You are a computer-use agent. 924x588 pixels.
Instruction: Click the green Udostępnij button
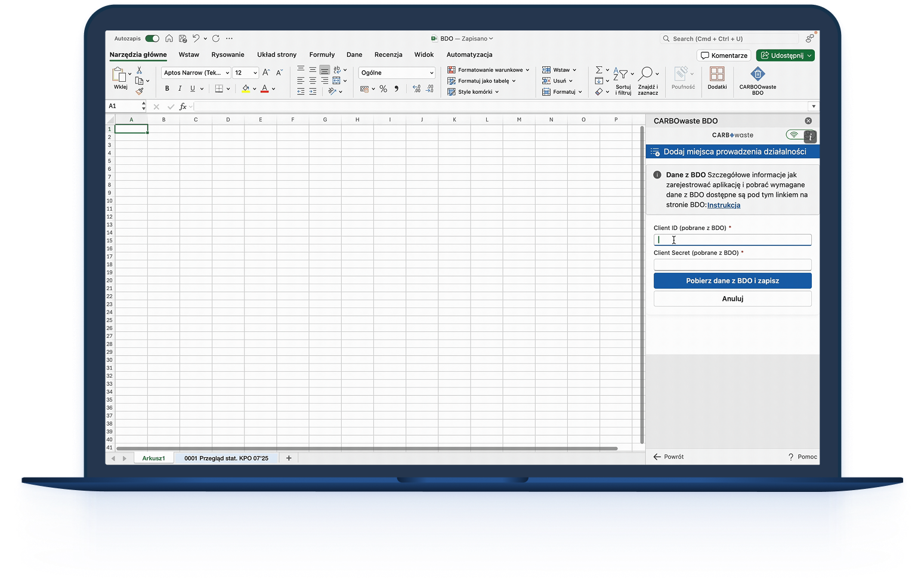click(785, 56)
